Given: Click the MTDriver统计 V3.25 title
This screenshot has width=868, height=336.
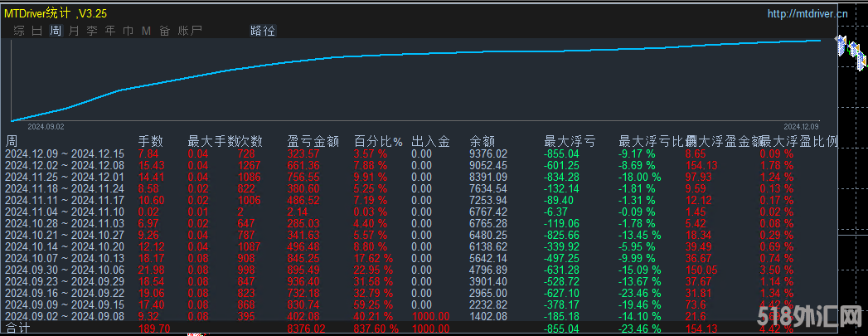Looking at the screenshot, I should [56, 13].
